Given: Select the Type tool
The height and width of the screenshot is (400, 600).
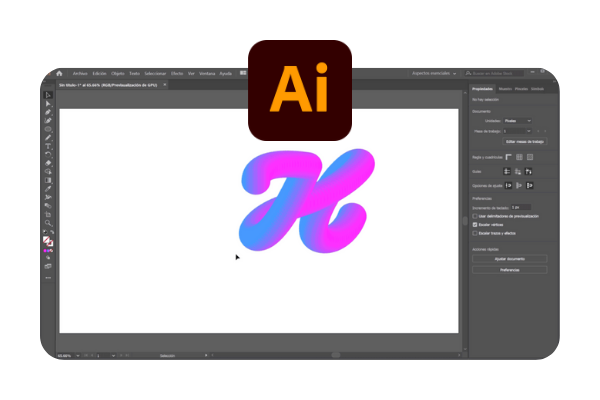Looking at the screenshot, I should (x=48, y=146).
